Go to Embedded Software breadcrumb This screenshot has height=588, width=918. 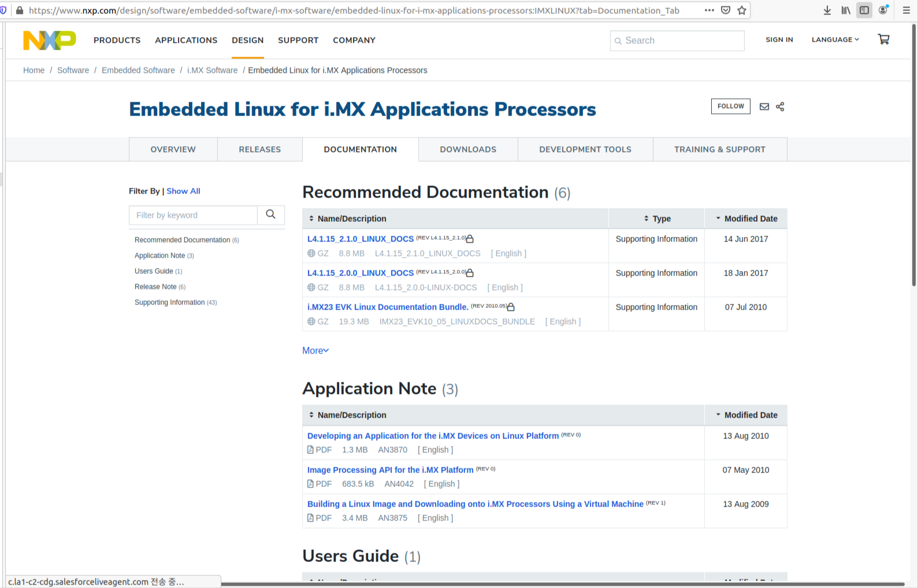(x=138, y=70)
